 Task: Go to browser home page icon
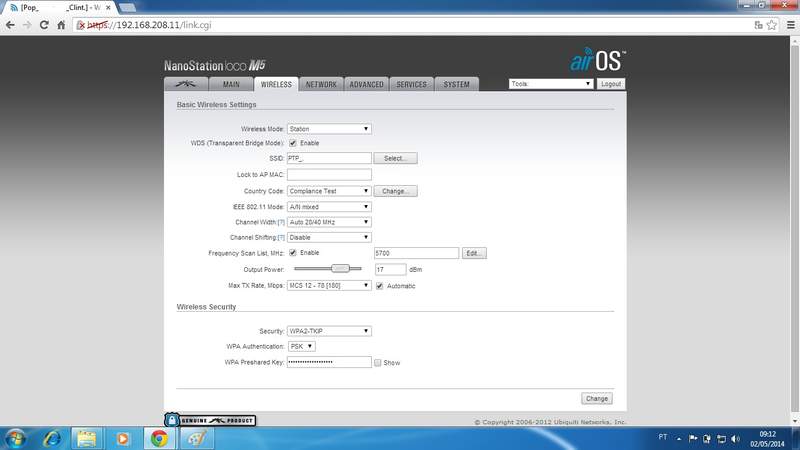61,25
